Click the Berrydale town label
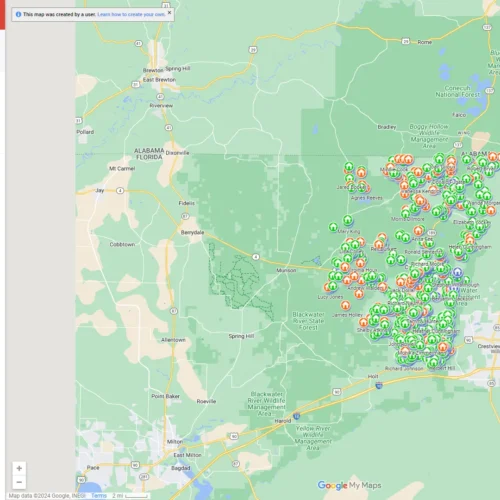The height and width of the screenshot is (500, 500). (192, 232)
